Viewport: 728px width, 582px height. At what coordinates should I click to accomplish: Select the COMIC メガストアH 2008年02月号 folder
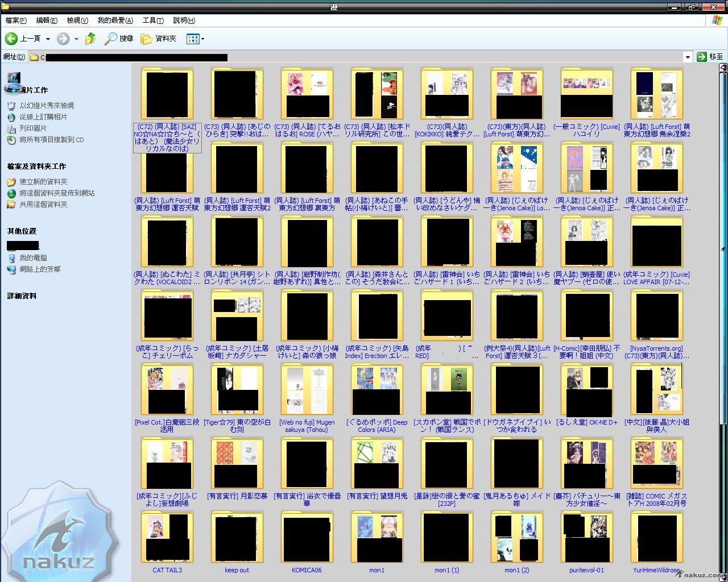656,472
